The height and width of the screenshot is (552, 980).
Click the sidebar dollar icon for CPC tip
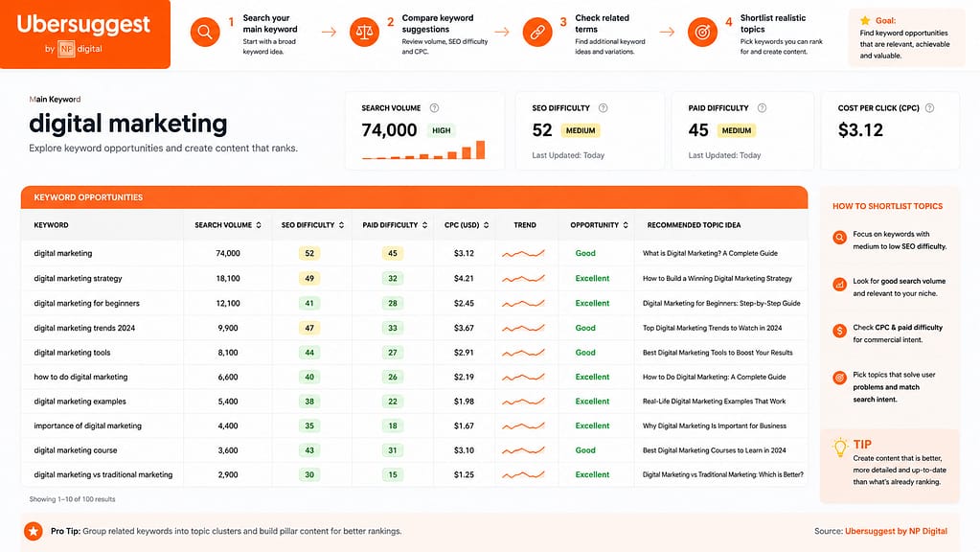839,331
